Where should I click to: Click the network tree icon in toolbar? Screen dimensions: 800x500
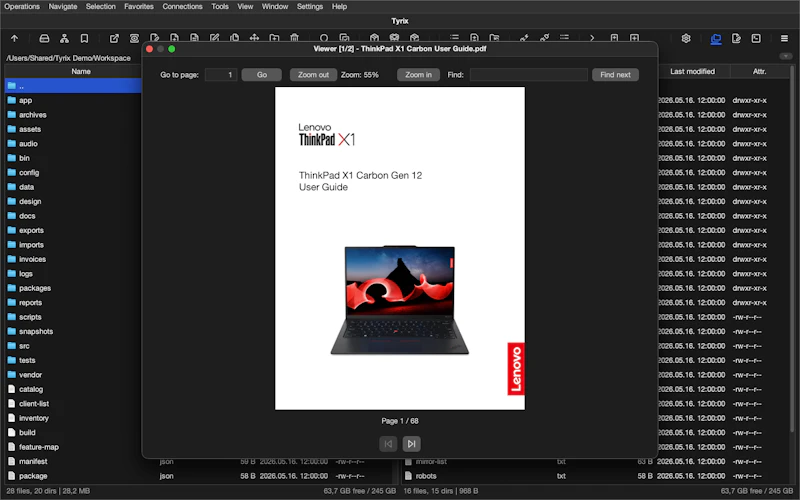click(x=64, y=38)
